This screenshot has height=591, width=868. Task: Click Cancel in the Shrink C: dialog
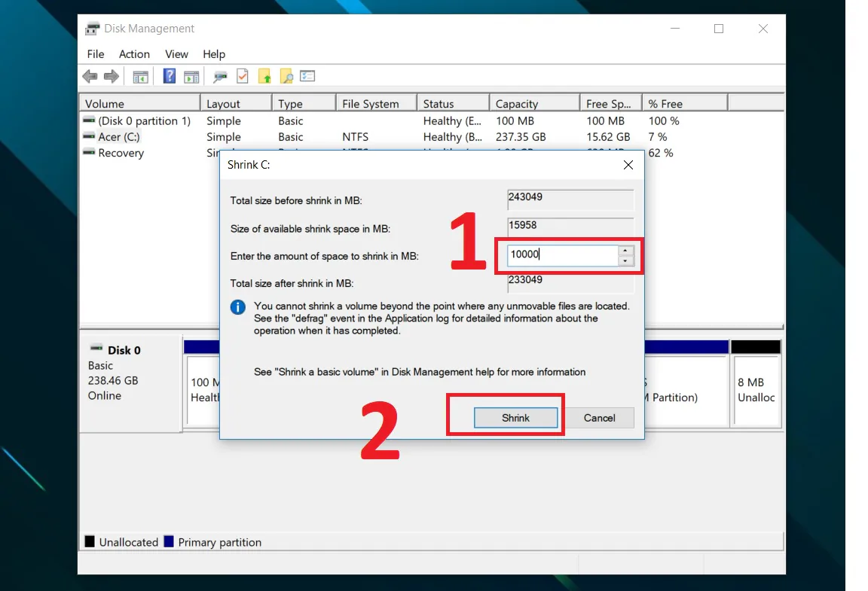[x=599, y=418]
